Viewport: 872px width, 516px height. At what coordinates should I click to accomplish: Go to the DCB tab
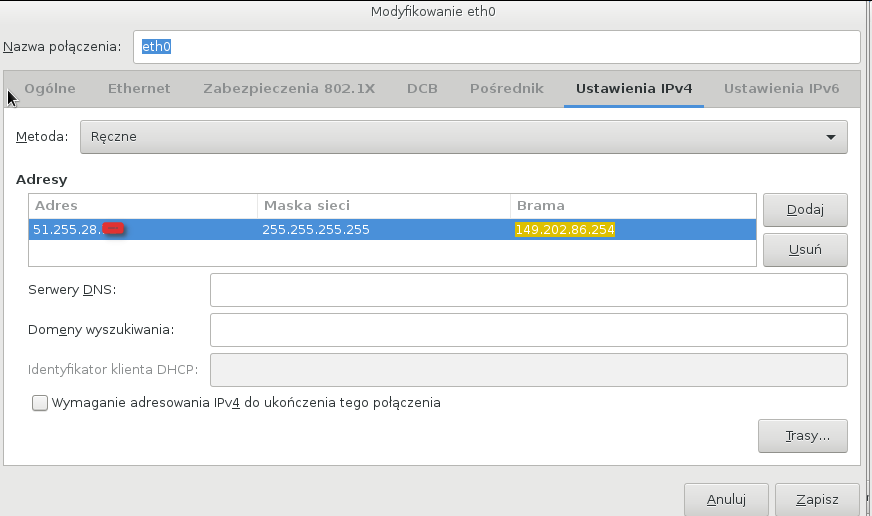tap(422, 88)
